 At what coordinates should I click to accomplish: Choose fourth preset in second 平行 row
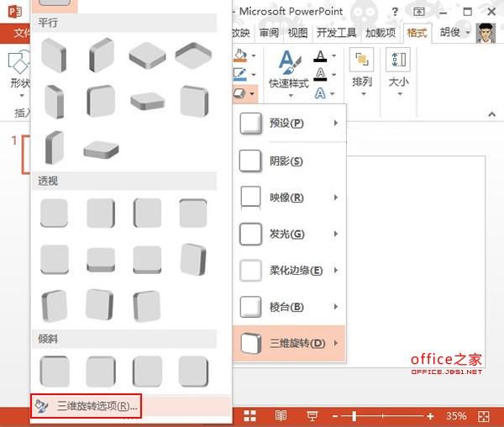[194, 101]
